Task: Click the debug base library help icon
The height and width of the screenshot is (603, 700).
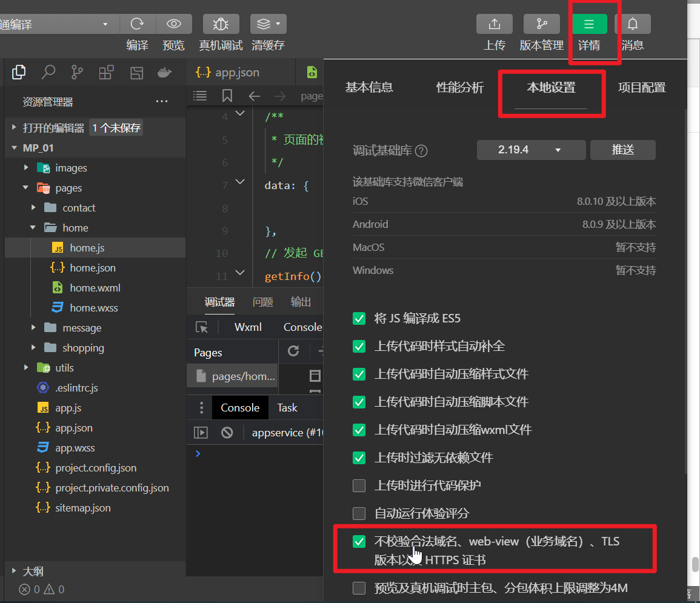Action: coord(421,151)
